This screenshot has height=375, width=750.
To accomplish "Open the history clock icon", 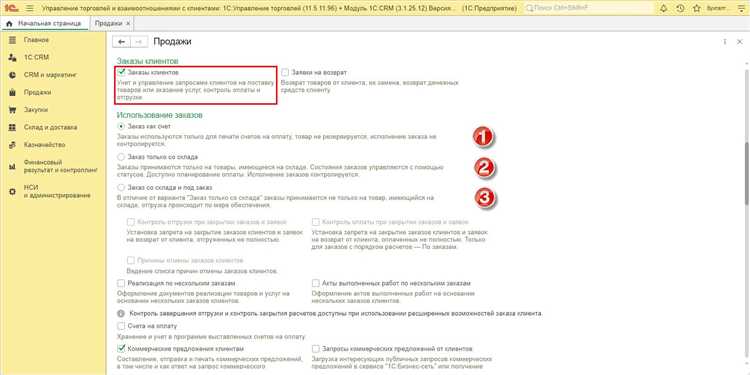I will tap(680, 8).
